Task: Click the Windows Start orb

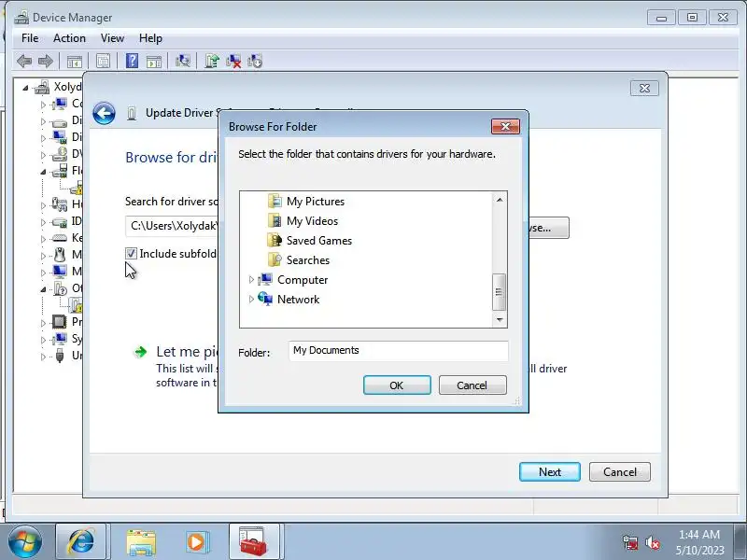Action: click(x=25, y=542)
